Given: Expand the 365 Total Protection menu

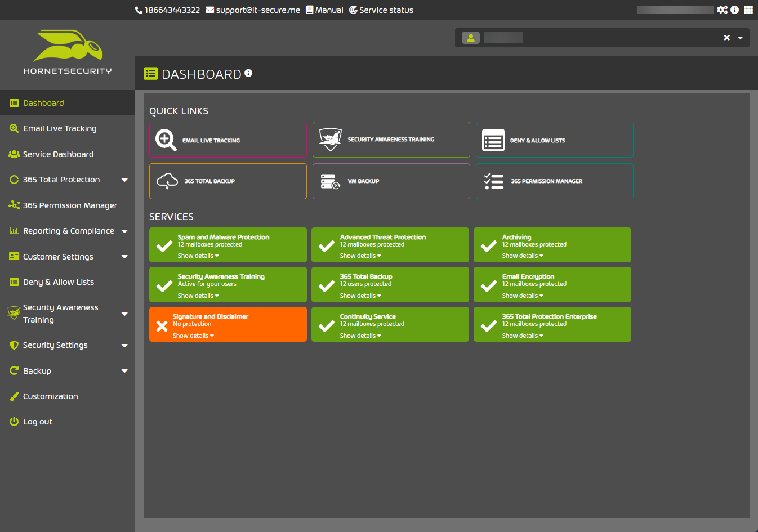Looking at the screenshot, I should point(124,180).
